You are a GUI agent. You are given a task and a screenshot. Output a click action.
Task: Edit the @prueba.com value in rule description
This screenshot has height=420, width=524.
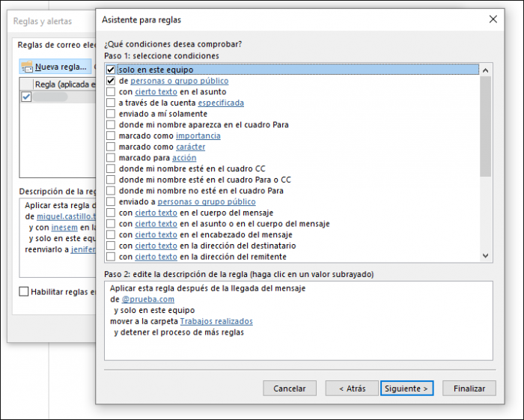(148, 299)
